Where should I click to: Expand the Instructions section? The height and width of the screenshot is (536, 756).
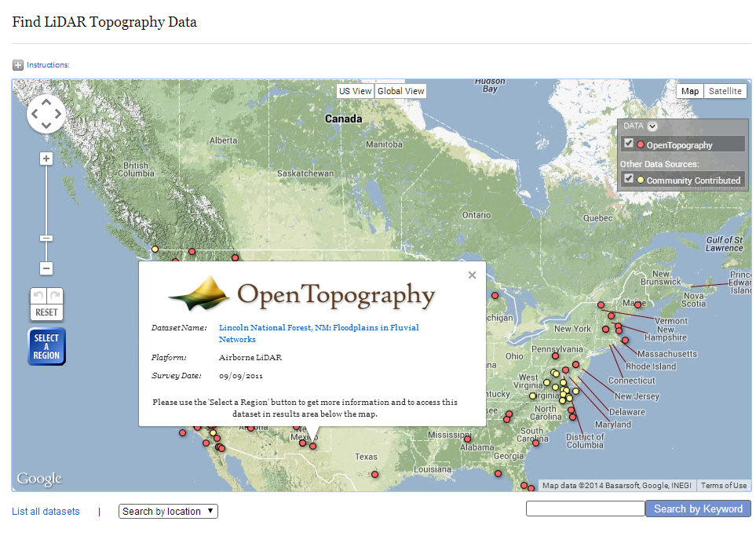16,64
